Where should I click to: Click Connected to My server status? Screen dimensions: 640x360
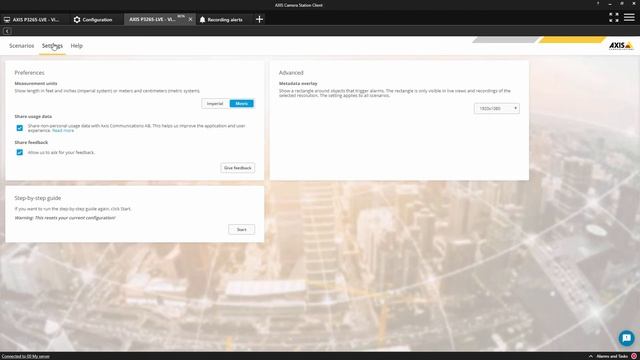25,356
